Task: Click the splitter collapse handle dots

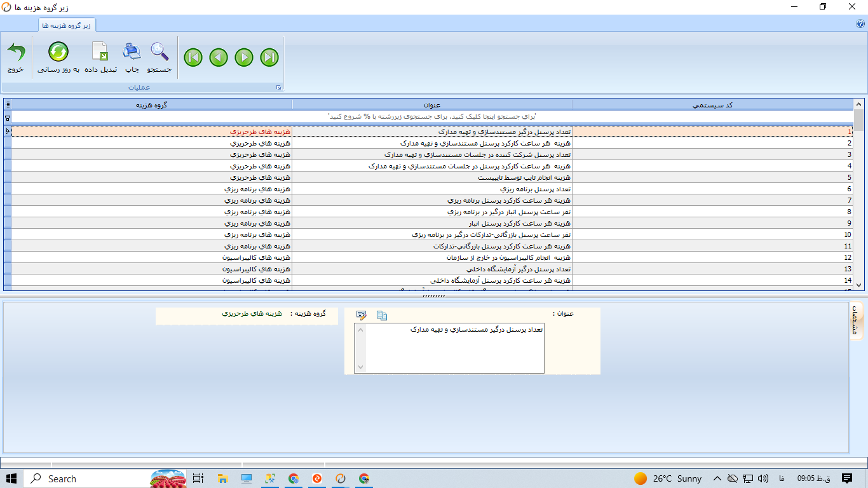Action: pos(433,296)
